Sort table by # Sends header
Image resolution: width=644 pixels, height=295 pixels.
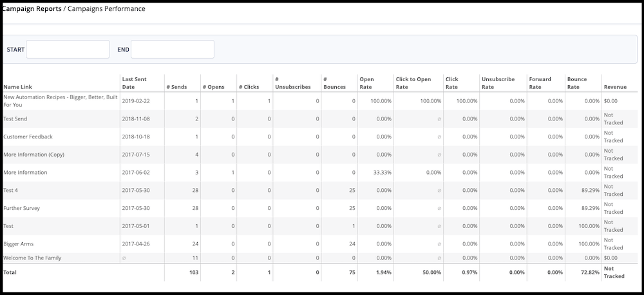coord(176,87)
